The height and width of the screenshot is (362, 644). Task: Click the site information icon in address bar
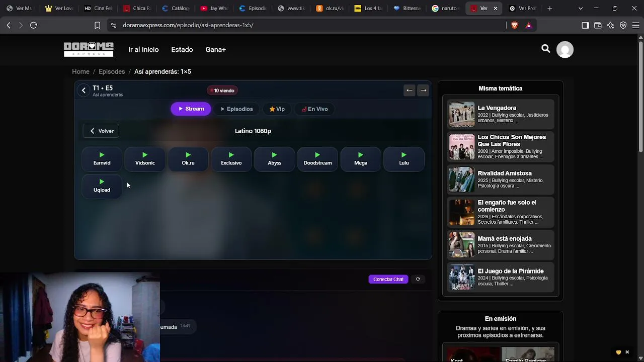tap(113, 25)
